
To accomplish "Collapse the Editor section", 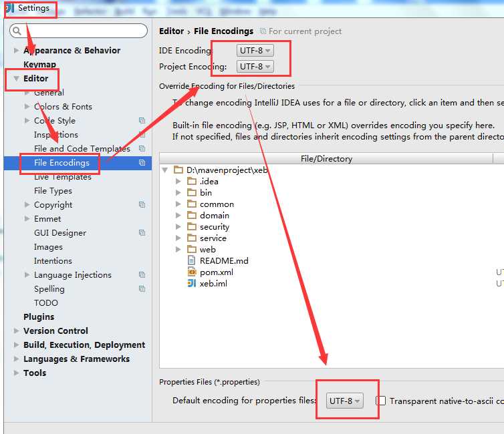I will (x=16, y=78).
